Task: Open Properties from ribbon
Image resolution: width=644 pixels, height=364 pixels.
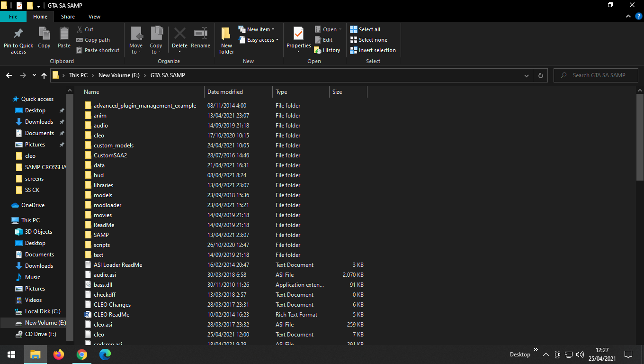Action: [x=298, y=40]
